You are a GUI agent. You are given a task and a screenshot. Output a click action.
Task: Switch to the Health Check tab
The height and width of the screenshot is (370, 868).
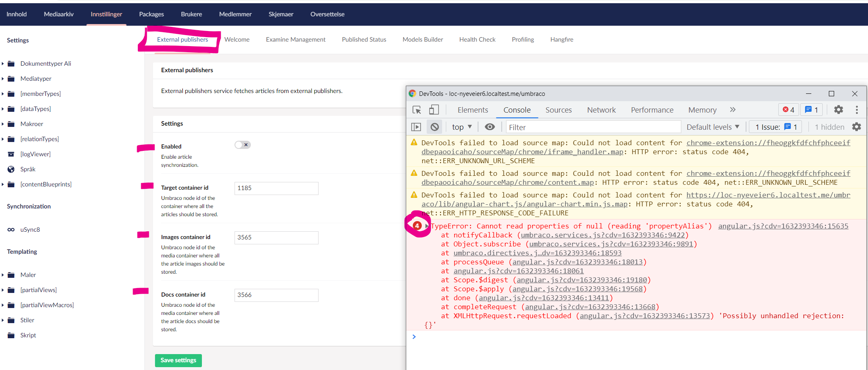477,40
